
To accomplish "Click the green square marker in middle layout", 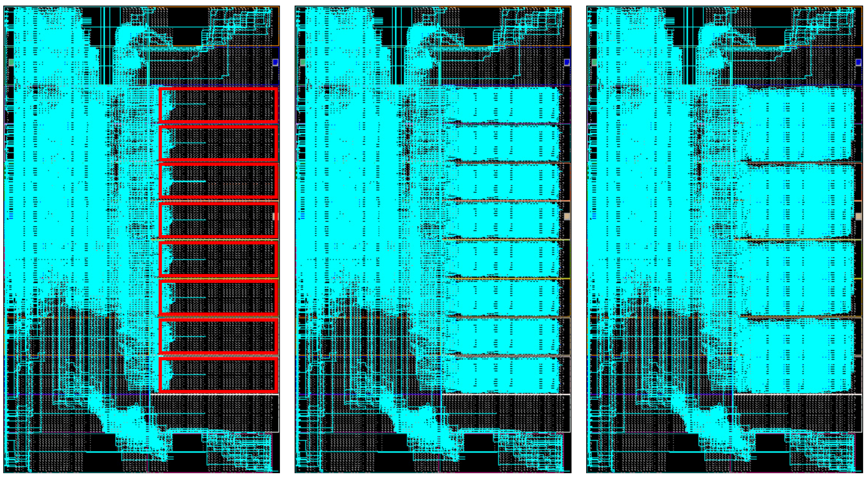I will (303, 62).
